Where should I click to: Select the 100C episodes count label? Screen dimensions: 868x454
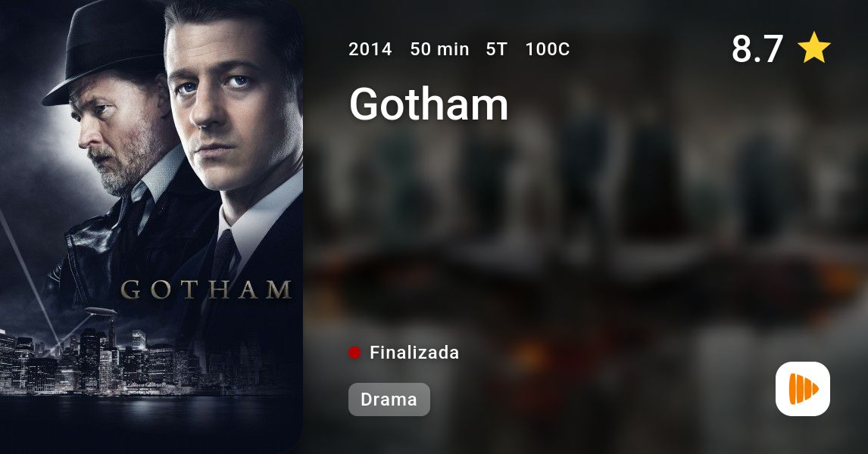pos(548,49)
